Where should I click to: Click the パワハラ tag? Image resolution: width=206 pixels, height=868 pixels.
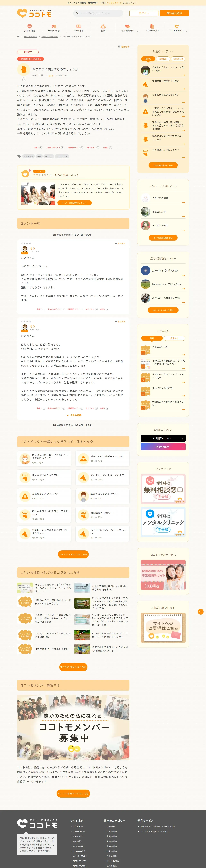point(49,156)
